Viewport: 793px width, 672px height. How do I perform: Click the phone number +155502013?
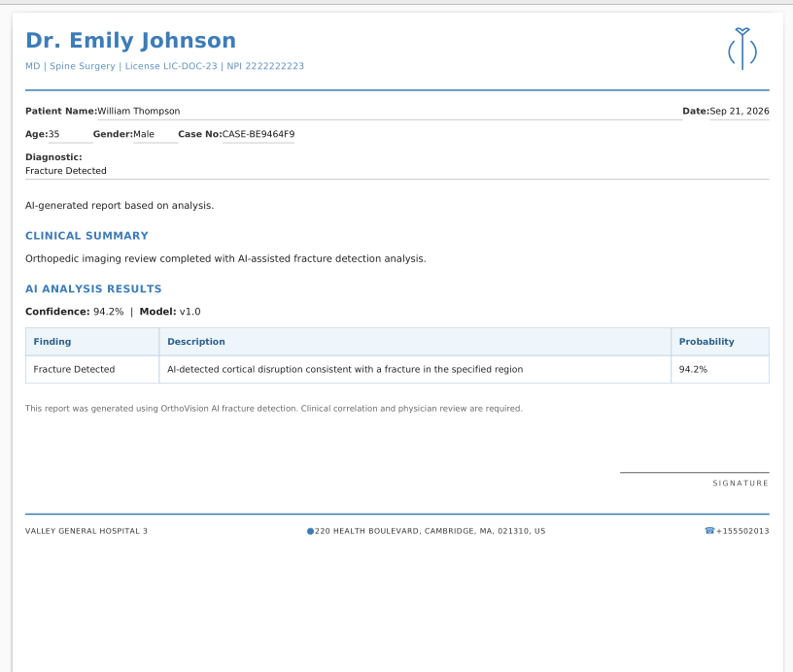742,531
